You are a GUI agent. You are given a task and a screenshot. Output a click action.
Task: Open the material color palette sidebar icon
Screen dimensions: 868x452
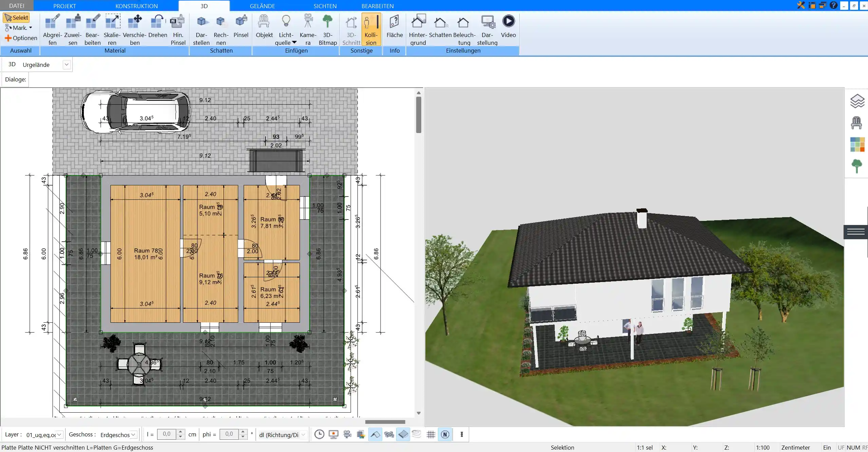[x=857, y=144]
